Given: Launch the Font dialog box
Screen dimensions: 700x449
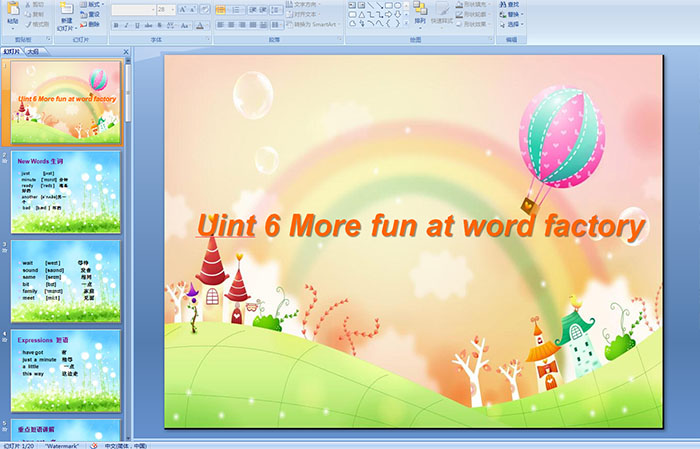Looking at the screenshot, I should pyautogui.click(x=208, y=39).
